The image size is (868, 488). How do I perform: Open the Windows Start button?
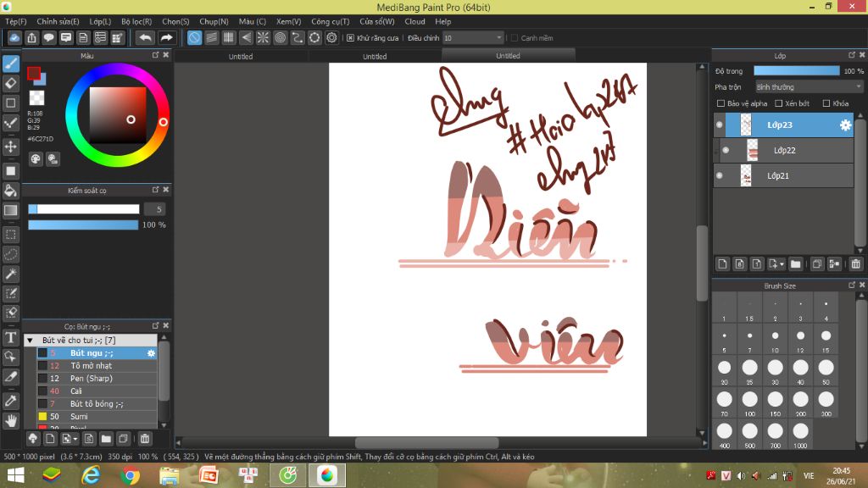click(15, 475)
